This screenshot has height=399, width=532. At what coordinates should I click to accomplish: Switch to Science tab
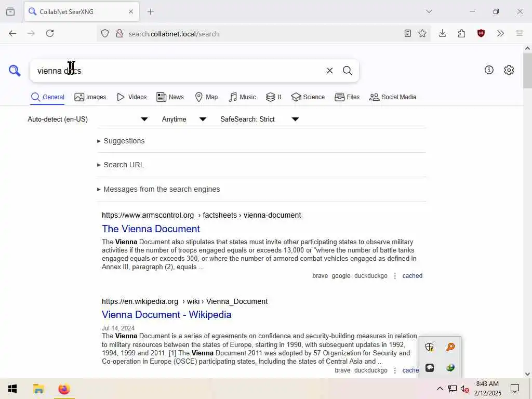[308, 97]
